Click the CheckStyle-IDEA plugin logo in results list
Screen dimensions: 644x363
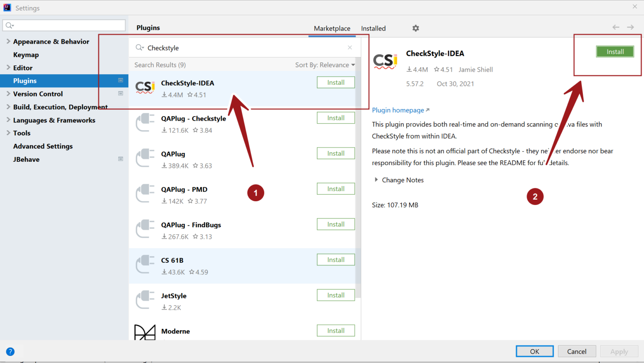pos(145,88)
